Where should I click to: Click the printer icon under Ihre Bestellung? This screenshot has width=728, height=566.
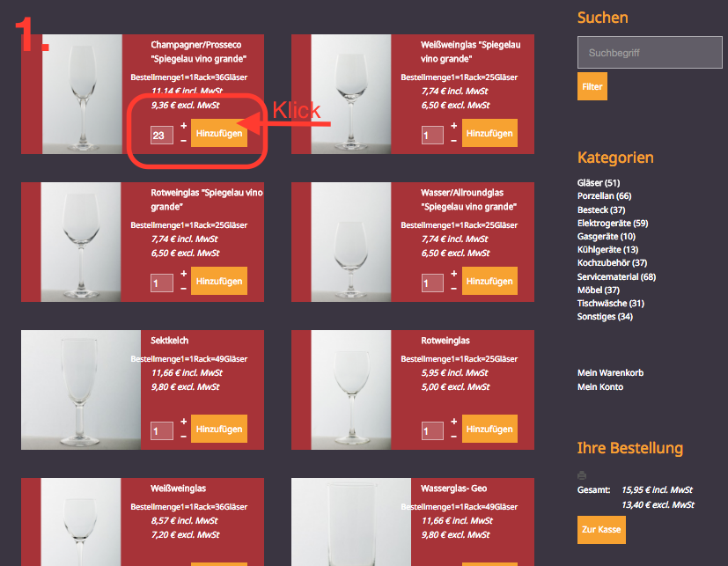581,475
